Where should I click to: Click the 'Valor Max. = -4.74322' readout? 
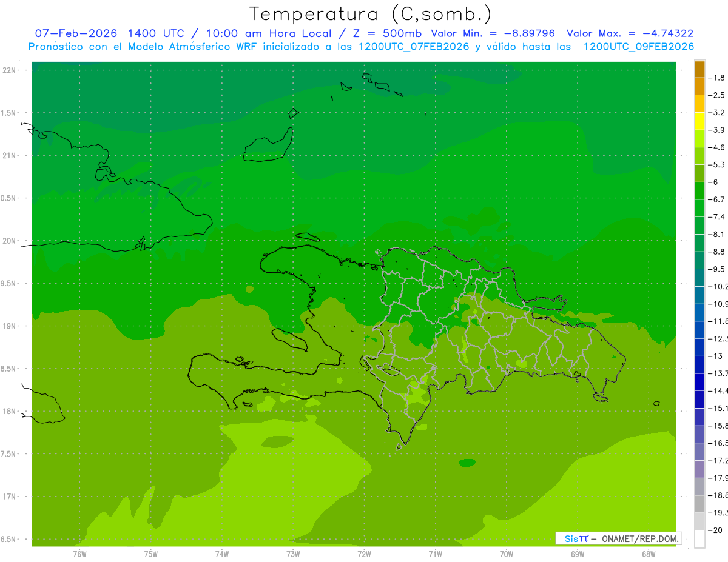click(x=630, y=33)
